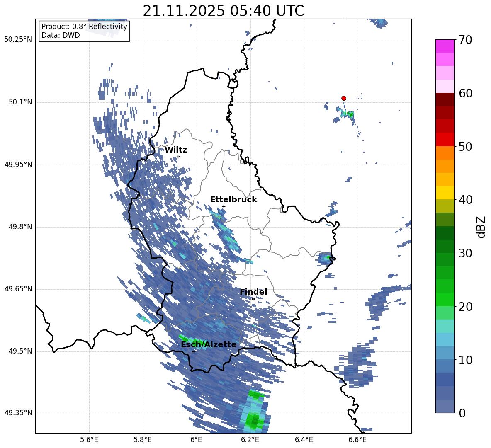Image resolution: width=491 pixels, height=448 pixels.
Task: Click the timestamp title 21.11.2025 05:40 UTC
Action: 223,11
